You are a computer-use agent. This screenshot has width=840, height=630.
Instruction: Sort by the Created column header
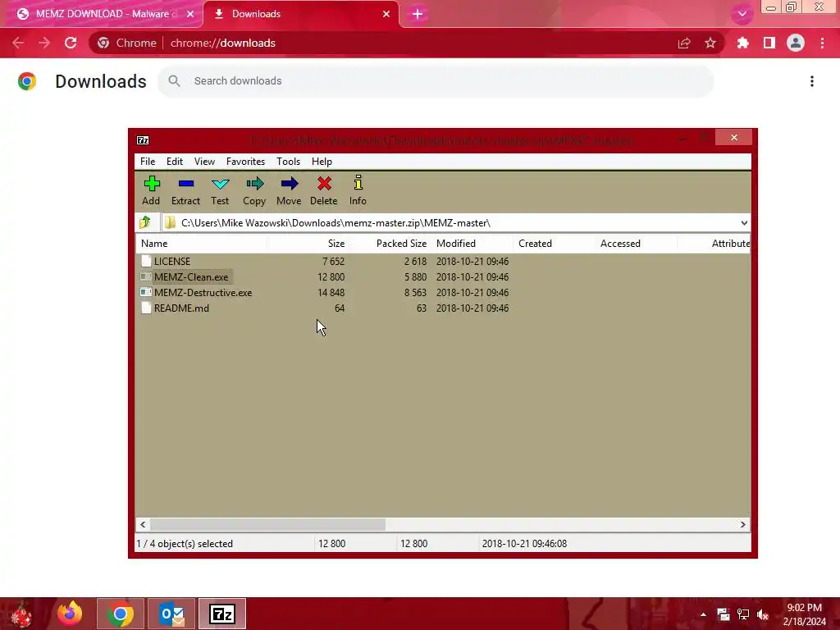(554, 243)
